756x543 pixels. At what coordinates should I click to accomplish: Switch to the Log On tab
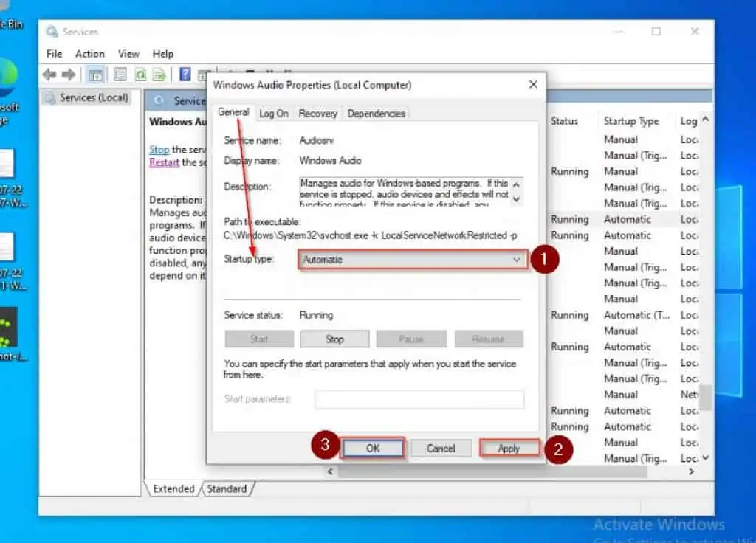(x=273, y=114)
